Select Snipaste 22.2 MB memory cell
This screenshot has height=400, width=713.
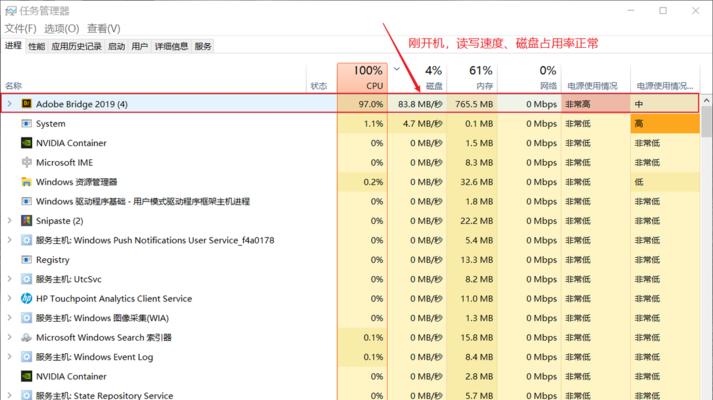point(472,221)
